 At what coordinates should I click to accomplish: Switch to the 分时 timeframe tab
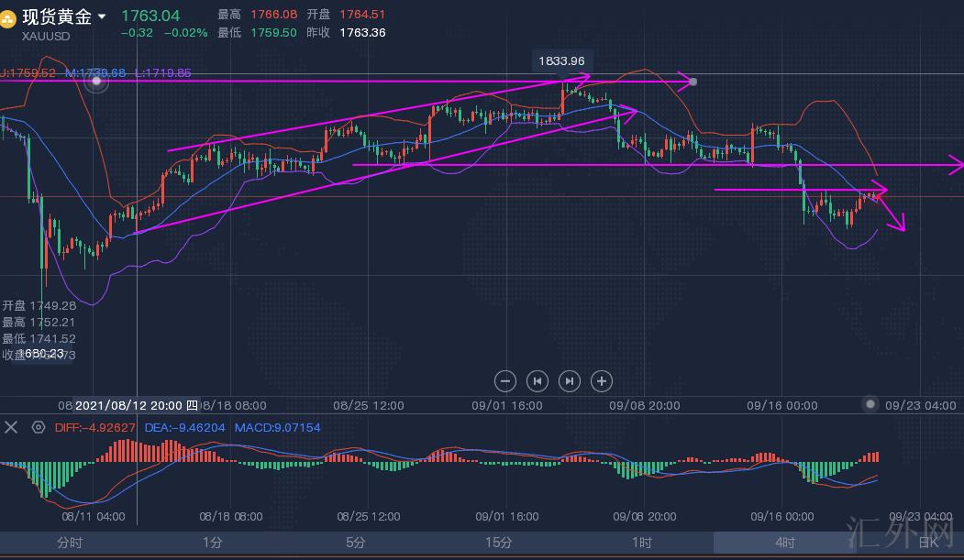pyautogui.click(x=71, y=543)
